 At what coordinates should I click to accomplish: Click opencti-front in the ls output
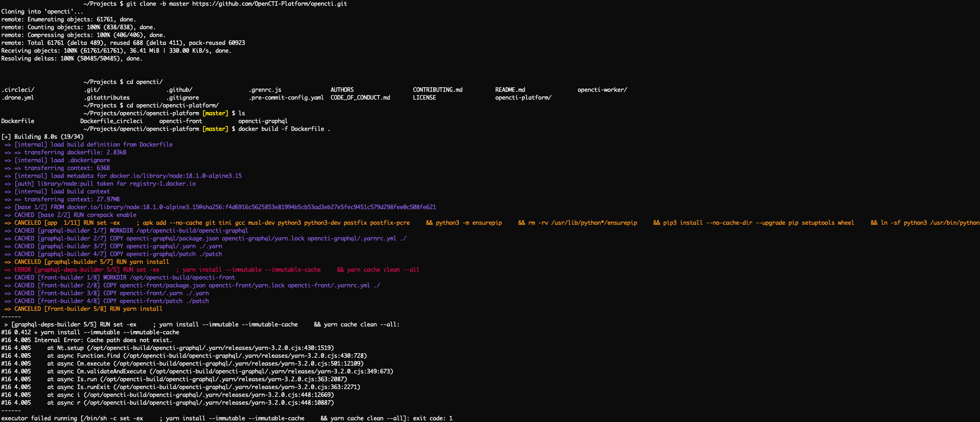tap(181, 121)
